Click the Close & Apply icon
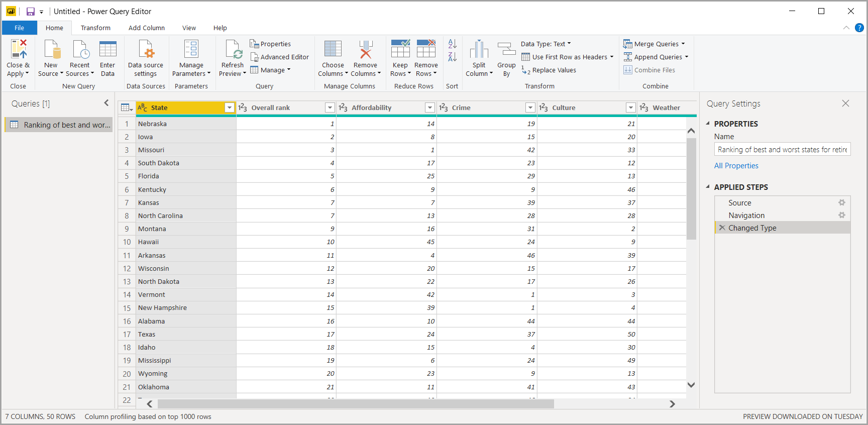This screenshot has height=425, width=868. (19, 49)
